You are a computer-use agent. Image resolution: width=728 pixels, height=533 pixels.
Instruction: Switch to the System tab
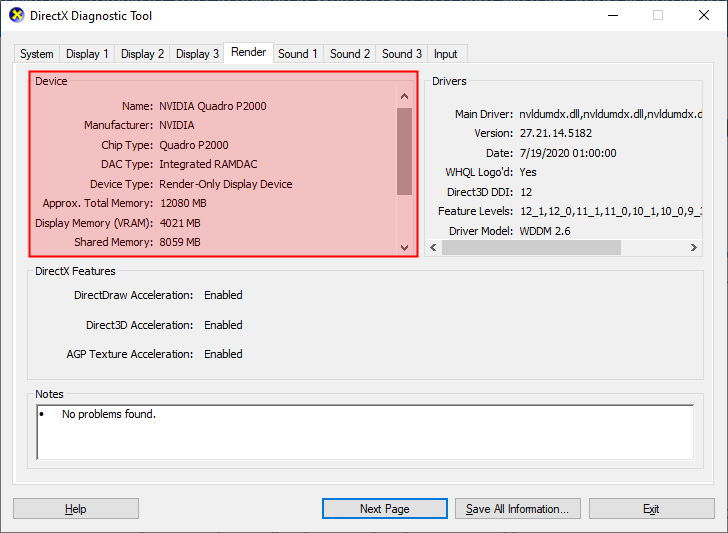(36, 54)
